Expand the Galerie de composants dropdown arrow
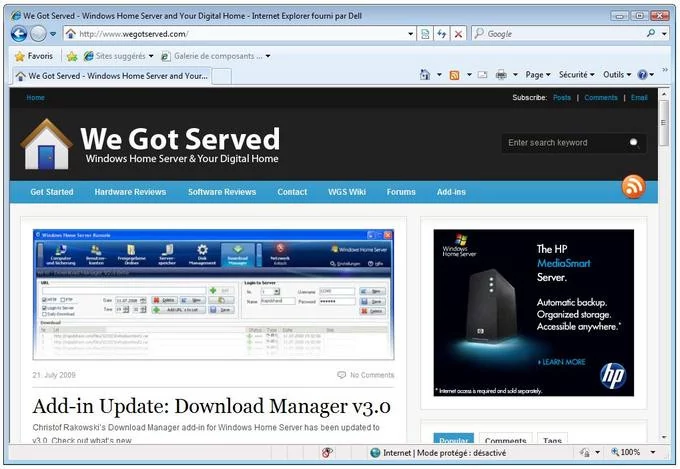Image resolution: width=680 pixels, height=469 pixels. pyautogui.click(x=268, y=56)
